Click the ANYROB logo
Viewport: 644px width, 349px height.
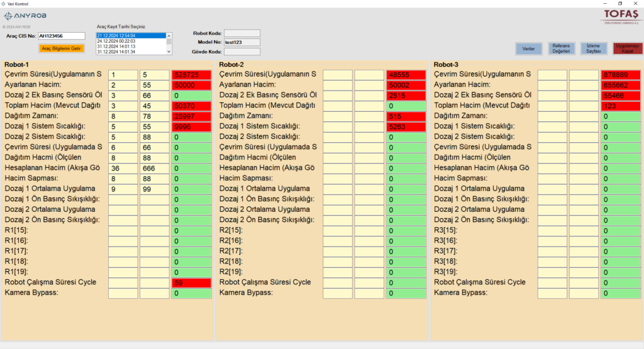coord(16,16)
